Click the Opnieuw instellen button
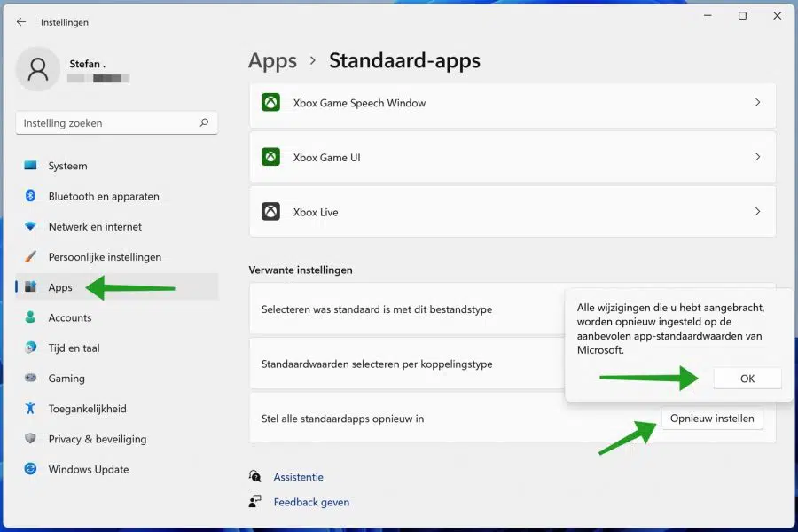The height and width of the screenshot is (532, 798). (x=712, y=419)
